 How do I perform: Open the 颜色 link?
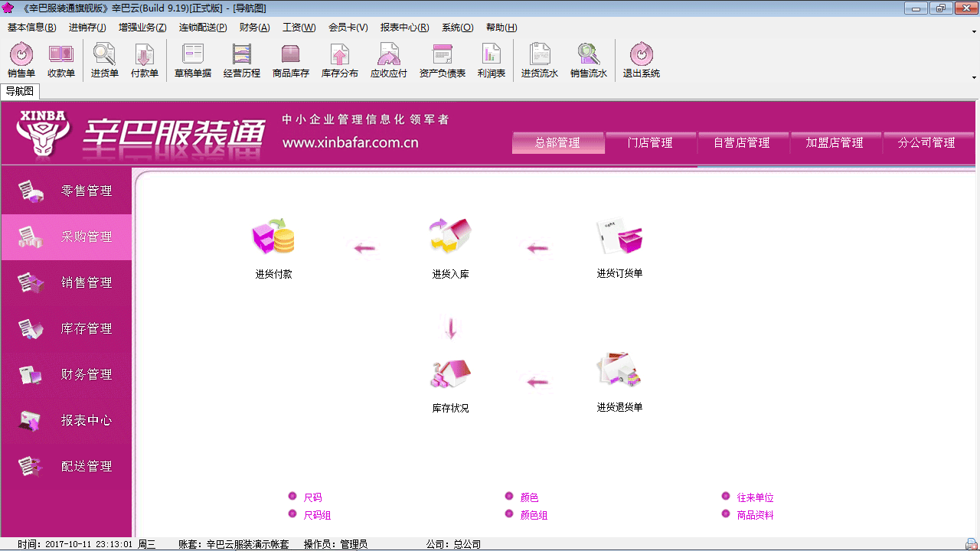pos(529,497)
